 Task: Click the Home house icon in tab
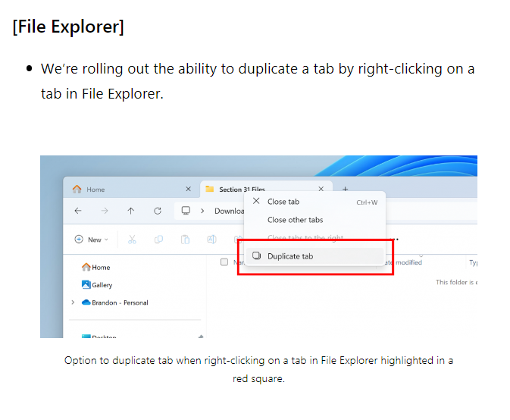click(77, 189)
